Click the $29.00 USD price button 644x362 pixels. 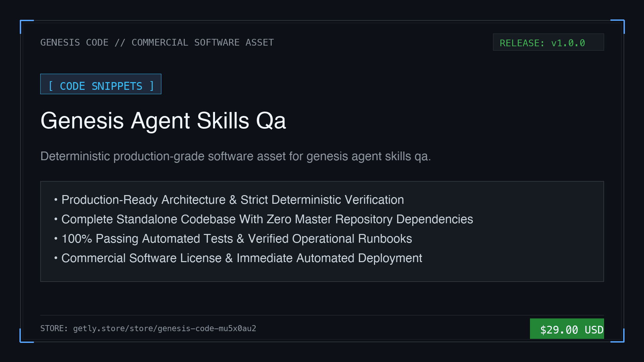coord(567,328)
